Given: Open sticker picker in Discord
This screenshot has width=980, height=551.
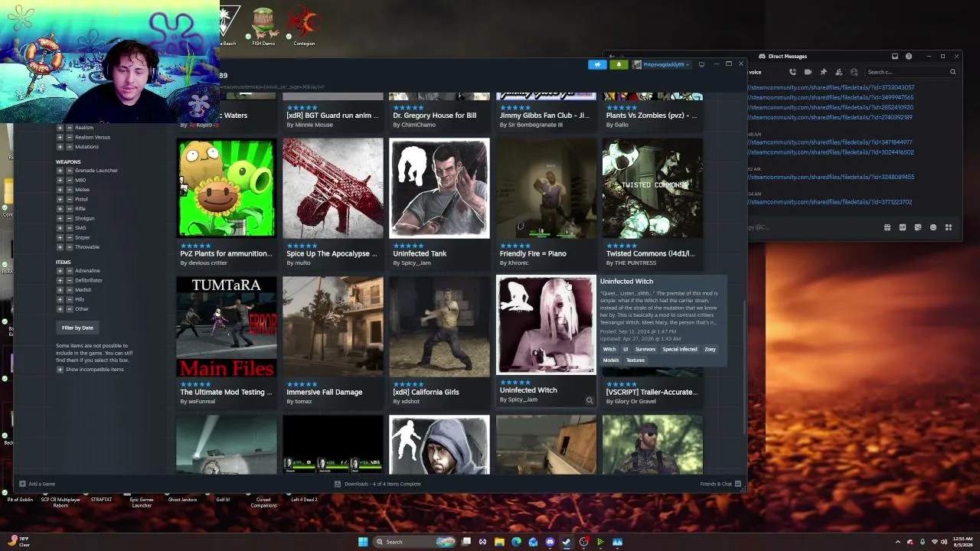Looking at the screenshot, I should tap(918, 227).
